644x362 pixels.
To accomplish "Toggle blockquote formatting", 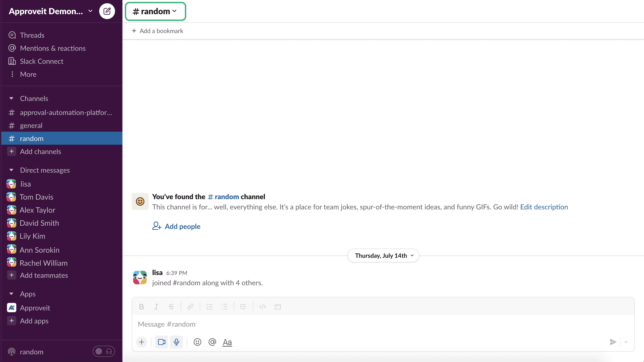I will [x=243, y=307].
